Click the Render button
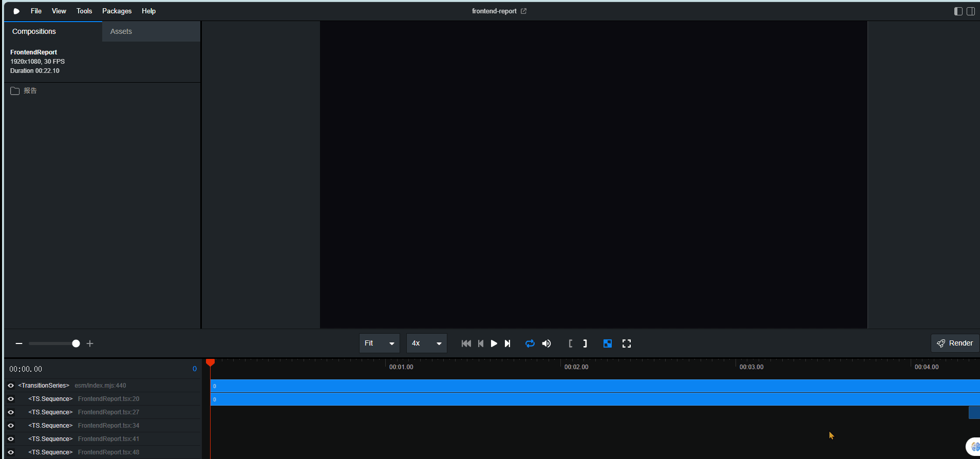980x459 pixels. coord(955,343)
